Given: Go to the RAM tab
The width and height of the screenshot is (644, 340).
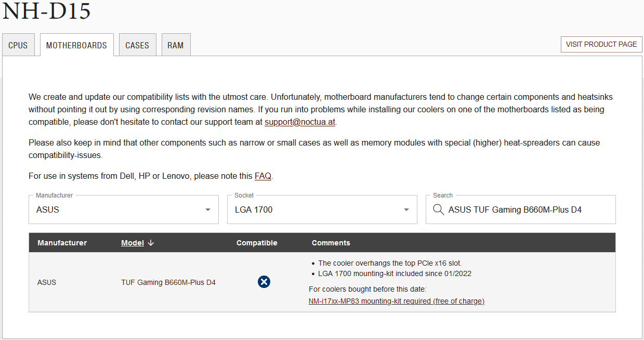Looking at the screenshot, I should (176, 45).
